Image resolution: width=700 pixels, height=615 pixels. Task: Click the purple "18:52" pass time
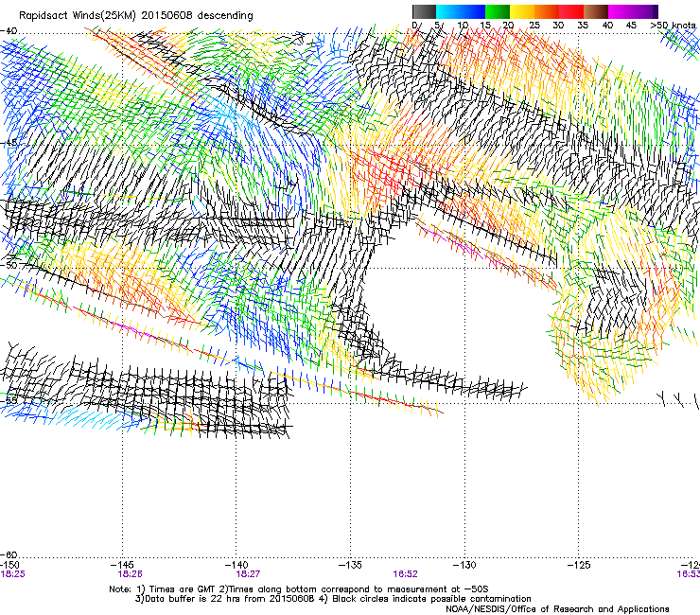click(406, 574)
